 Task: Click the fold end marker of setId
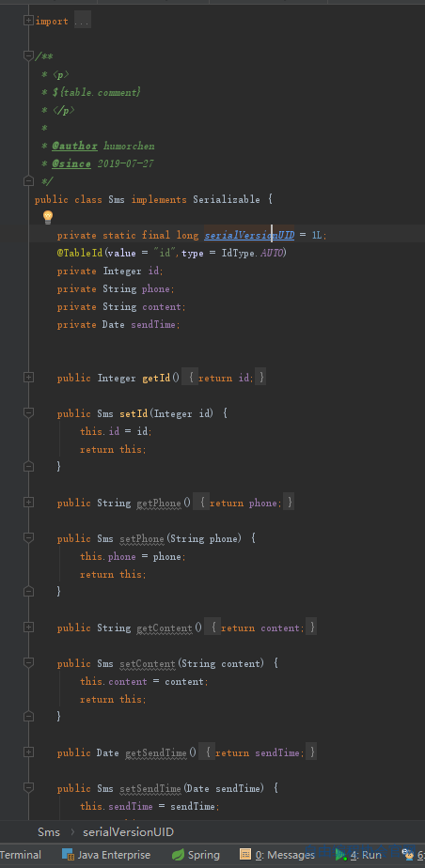(x=28, y=467)
